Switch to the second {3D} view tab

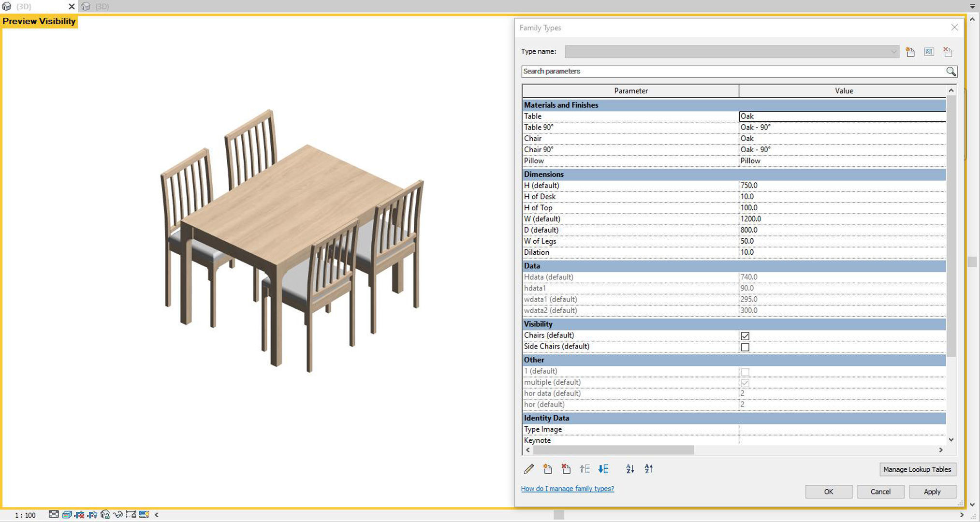tap(102, 6)
